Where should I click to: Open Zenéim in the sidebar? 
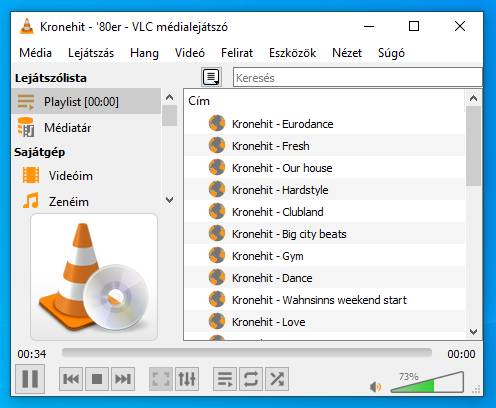point(86,202)
